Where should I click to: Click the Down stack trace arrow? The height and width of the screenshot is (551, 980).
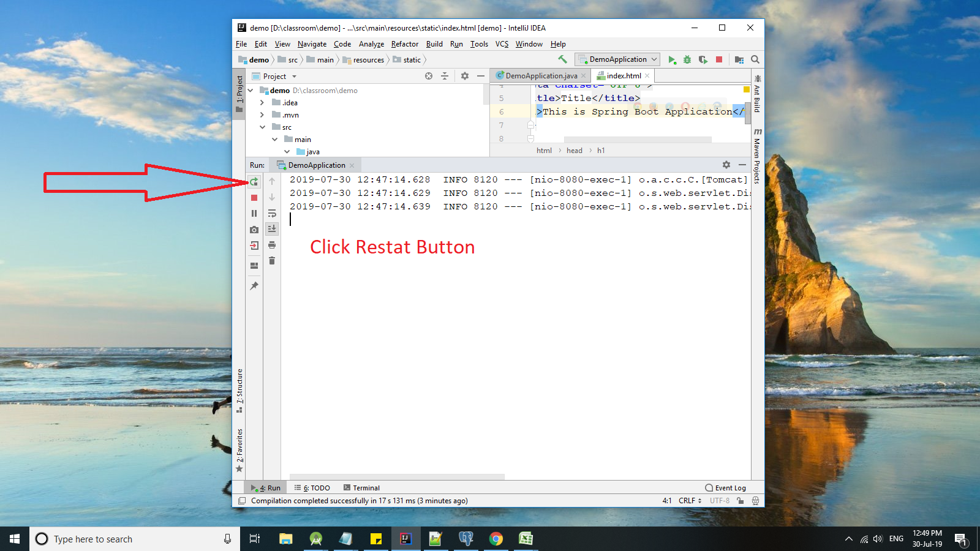[x=272, y=197]
